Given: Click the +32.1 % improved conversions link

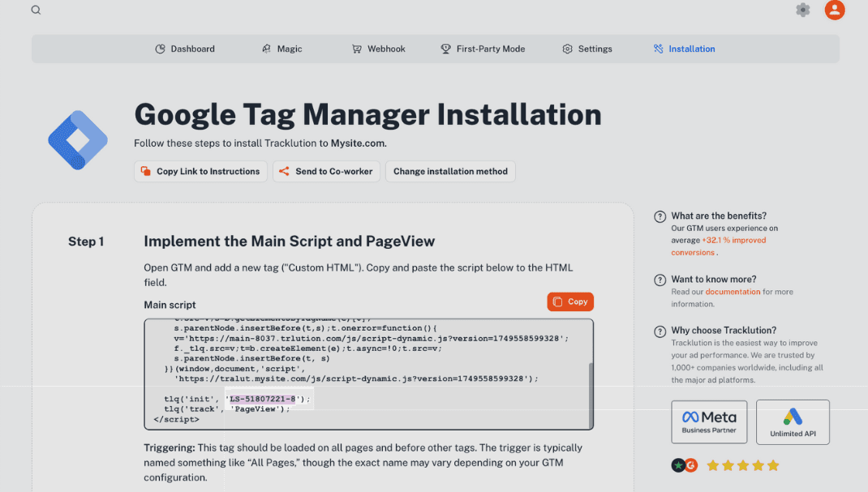Looking at the screenshot, I should (719, 246).
